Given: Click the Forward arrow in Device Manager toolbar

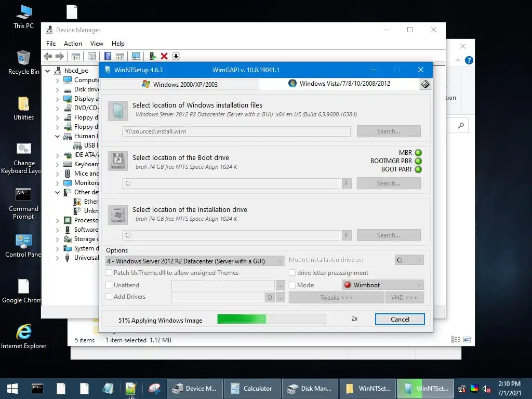Looking at the screenshot, I should [x=60, y=56].
